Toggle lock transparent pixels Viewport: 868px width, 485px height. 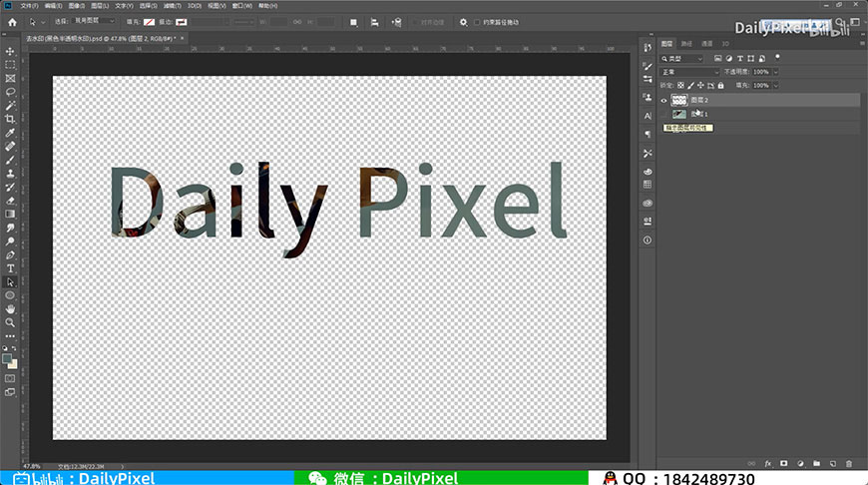tap(680, 85)
